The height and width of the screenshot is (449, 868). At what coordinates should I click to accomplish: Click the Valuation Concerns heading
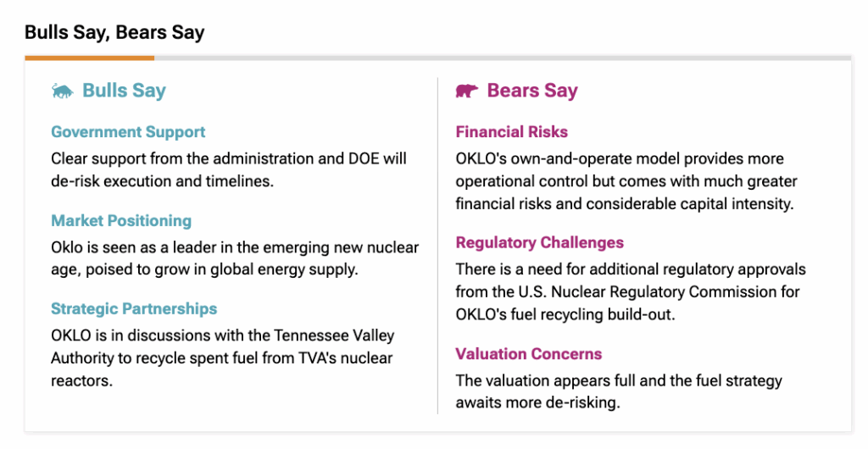(529, 354)
